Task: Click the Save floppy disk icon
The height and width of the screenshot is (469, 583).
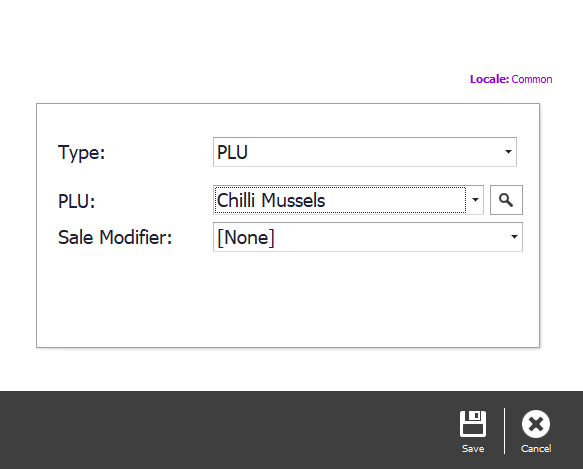Action: point(473,424)
